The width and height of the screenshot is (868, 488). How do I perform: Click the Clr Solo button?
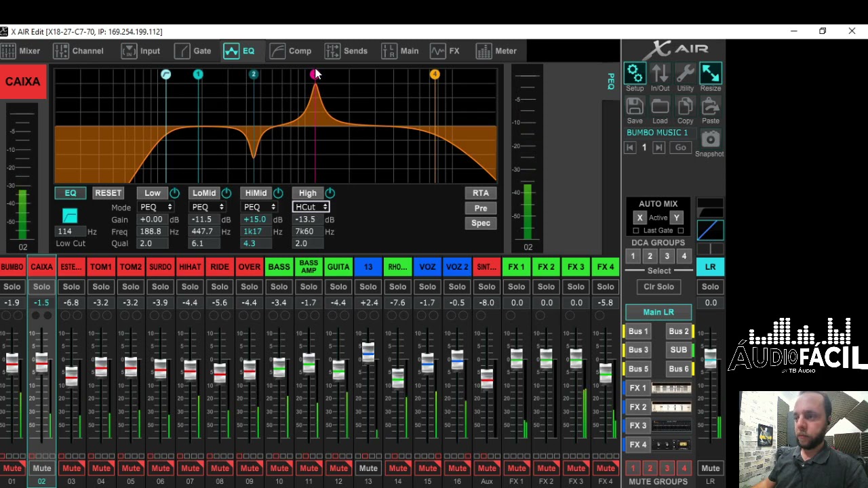point(658,287)
